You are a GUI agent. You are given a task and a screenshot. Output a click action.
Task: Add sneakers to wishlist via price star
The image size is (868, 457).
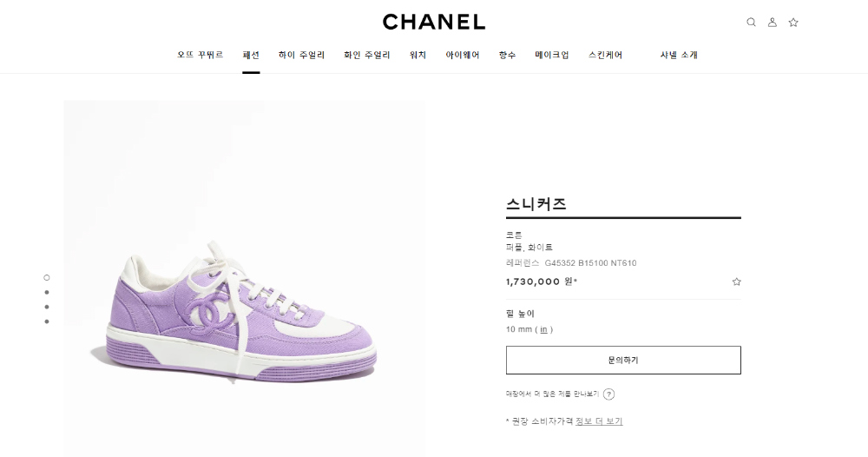coord(736,281)
